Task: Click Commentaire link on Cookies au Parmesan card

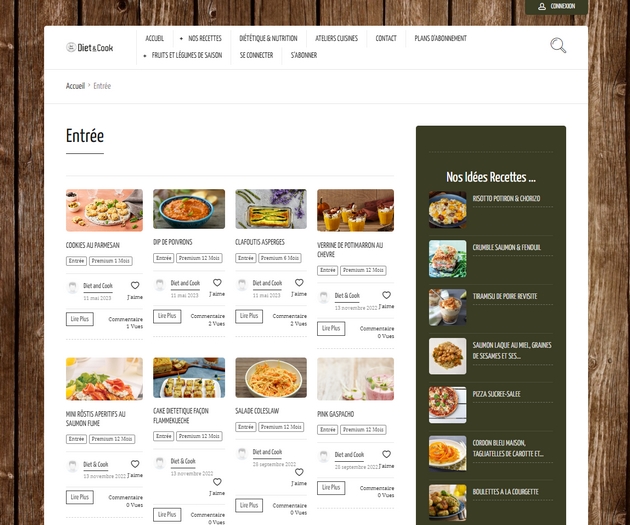Action: 125,319
